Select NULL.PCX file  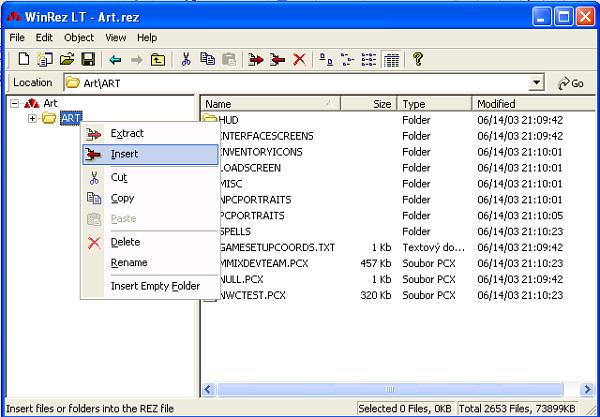(398, 279)
